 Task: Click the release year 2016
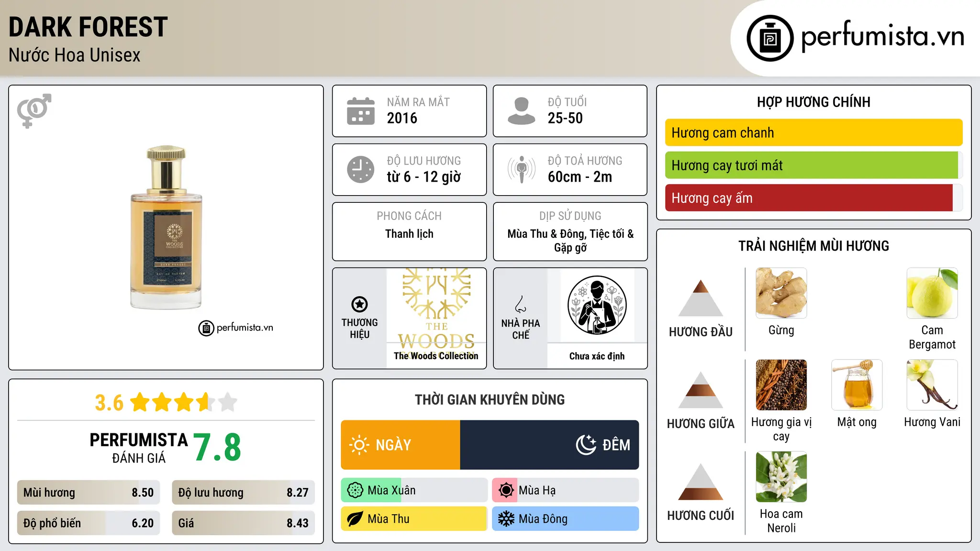coord(402,118)
